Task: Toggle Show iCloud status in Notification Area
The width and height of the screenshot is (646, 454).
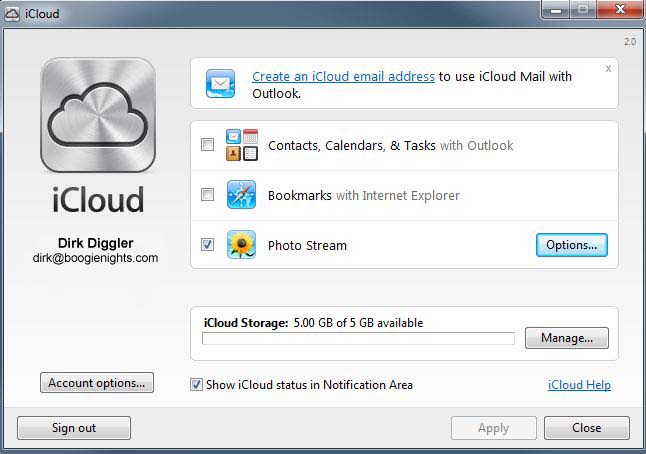Action: pos(196,385)
